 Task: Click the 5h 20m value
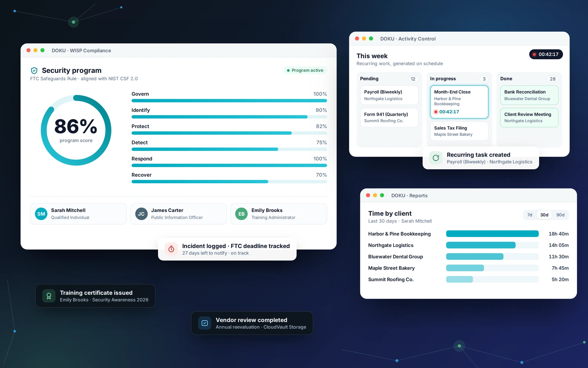point(560,279)
